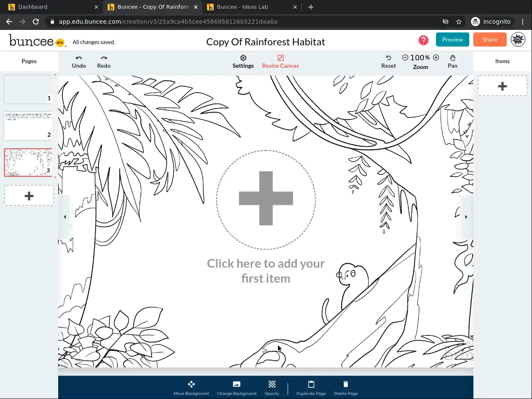Image resolution: width=532 pixels, height=399 pixels.
Task: Open canvas Settings
Action: pos(243,62)
